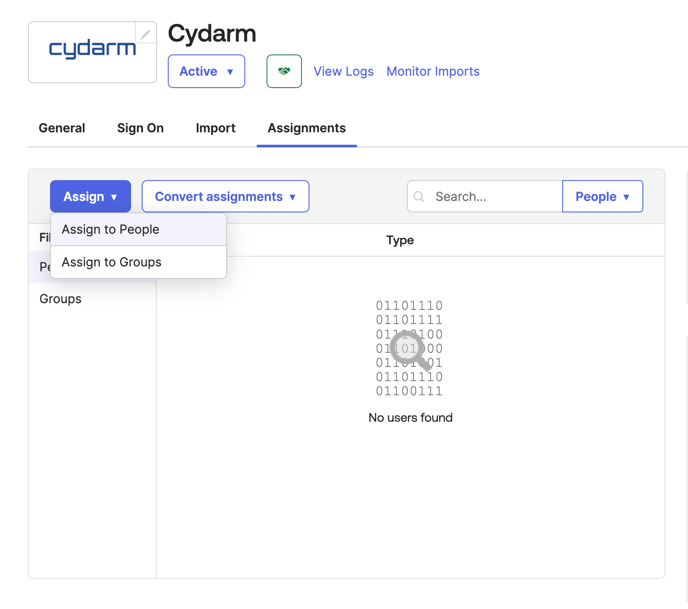Image resolution: width=688 pixels, height=609 pixels.
Task: Click the Type column header
Action: coord(400,240)
